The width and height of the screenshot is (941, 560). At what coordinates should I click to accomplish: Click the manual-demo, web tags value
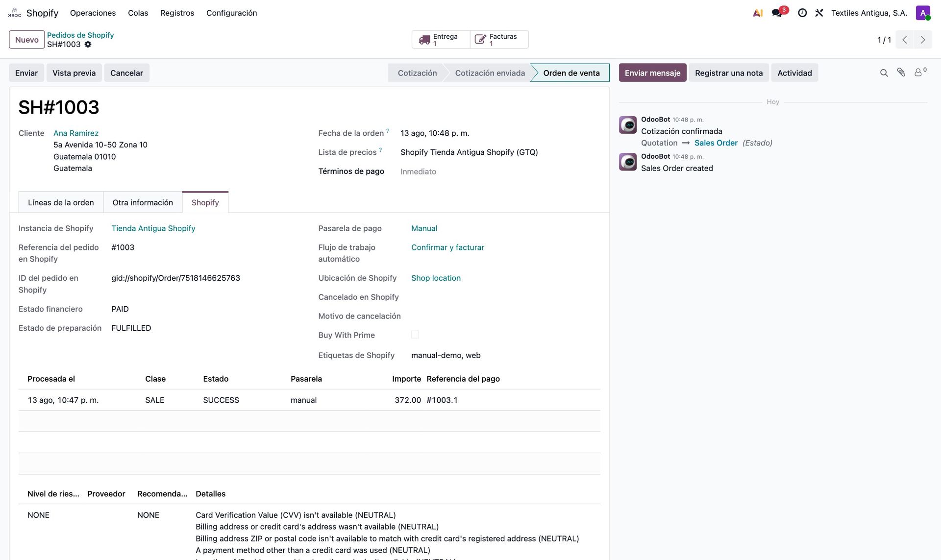pyautogui.click(x=446, y=355)
